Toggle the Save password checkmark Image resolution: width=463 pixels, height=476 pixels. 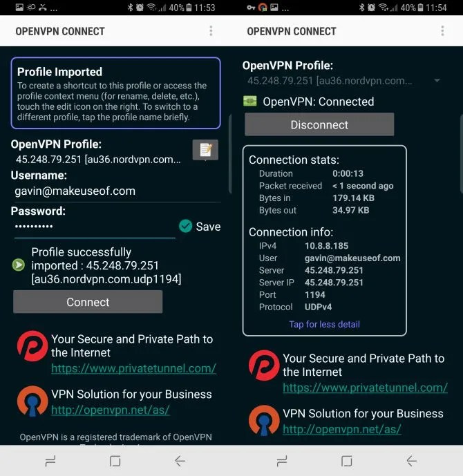(185, 226)
